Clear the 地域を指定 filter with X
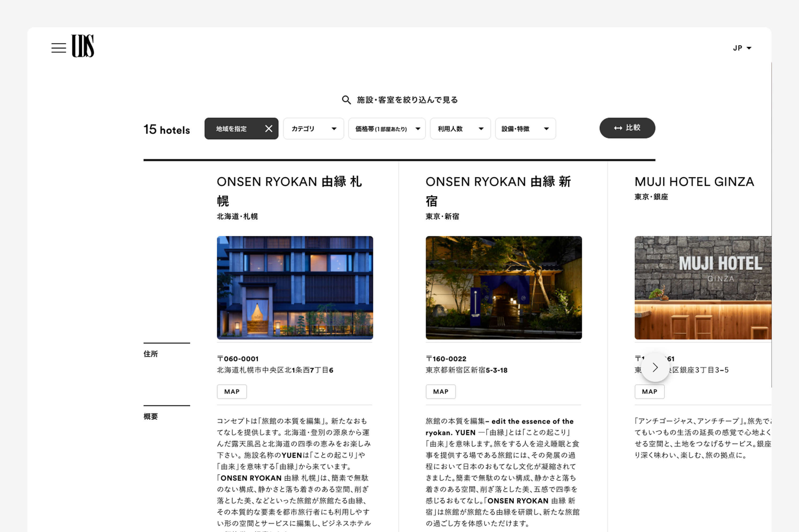The height and width of the screenshot is (532, 799). click(x=269, y=129)
